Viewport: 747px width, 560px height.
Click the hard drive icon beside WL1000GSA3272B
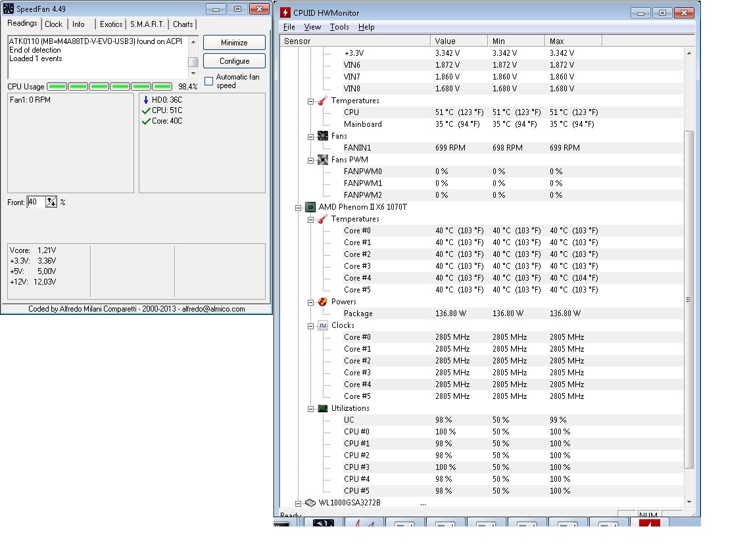[x=310, y=503]
